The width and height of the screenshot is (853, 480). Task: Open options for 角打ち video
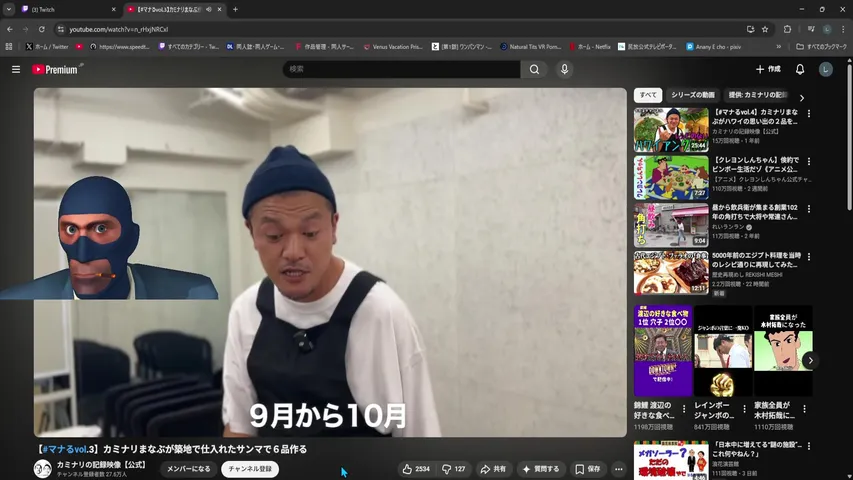pos(809,209)
